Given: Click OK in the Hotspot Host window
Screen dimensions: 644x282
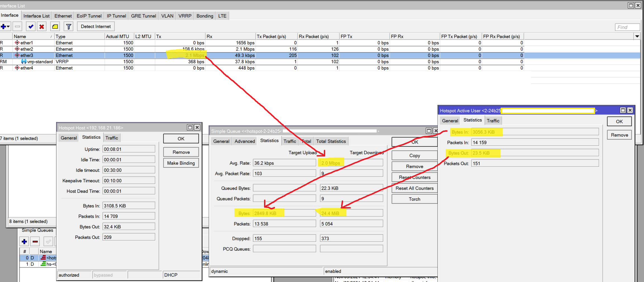Looking at the screenshot, I should [x=181, y=139].
